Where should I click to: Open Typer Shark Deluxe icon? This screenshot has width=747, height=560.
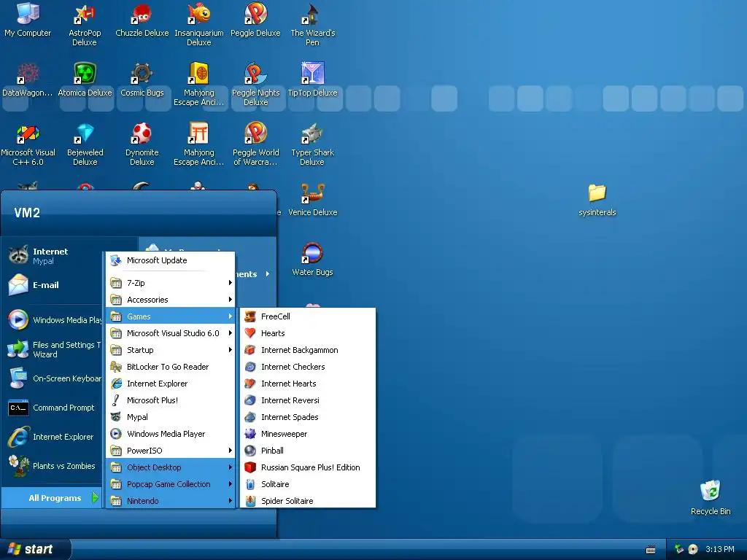[312, 144]
